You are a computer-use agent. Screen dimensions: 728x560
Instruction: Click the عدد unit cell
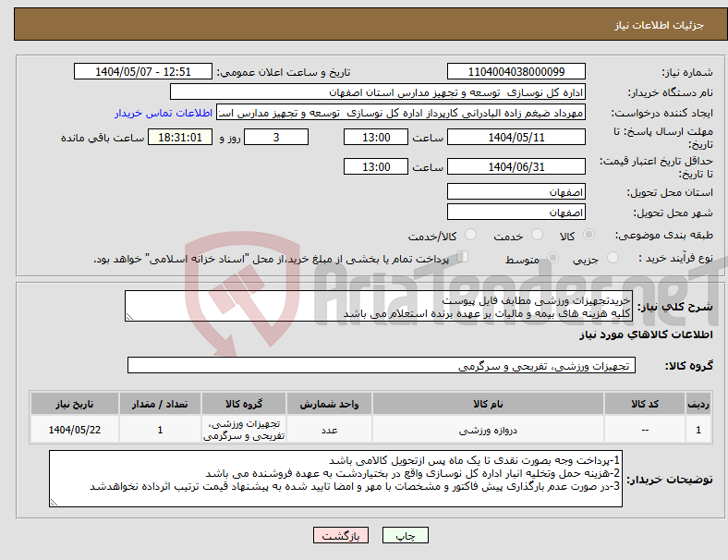click(x=329, y=431)
